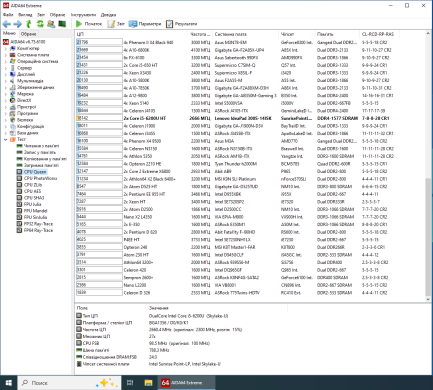Viewport: 433px width, 390px height.
Task: Open Task View on the taskbar
Action: [130, 383]
